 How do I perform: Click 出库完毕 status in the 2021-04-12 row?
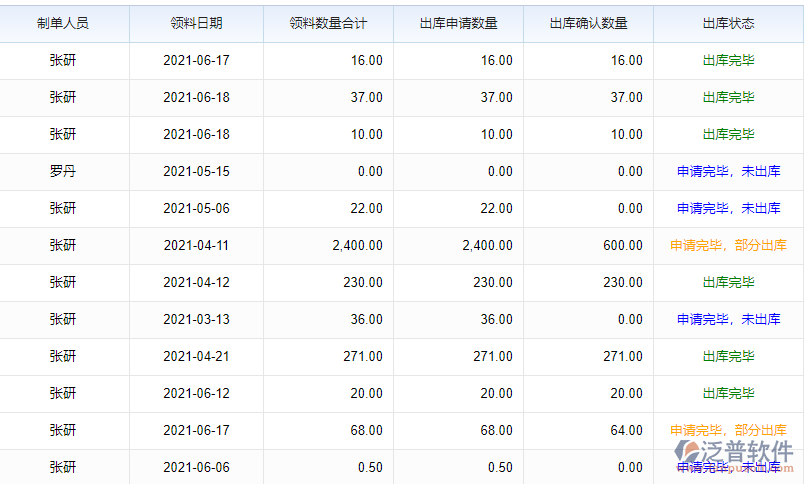click(x=729, y=282)
